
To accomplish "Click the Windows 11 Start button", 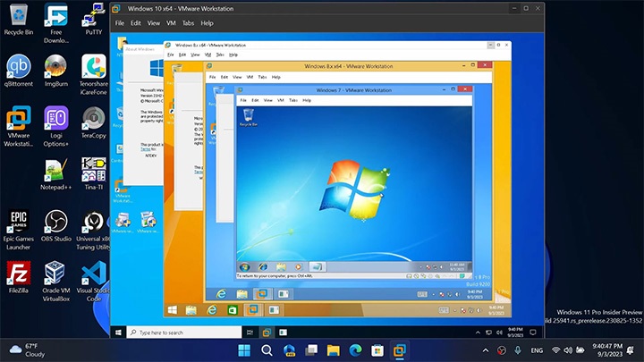I will pyautogui.click(x=244, y=349).
